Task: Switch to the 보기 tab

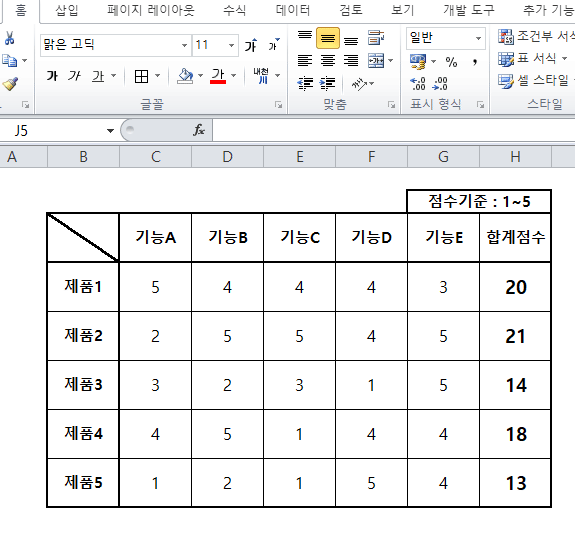Action: pyautogui.click(x=402, y=10)
